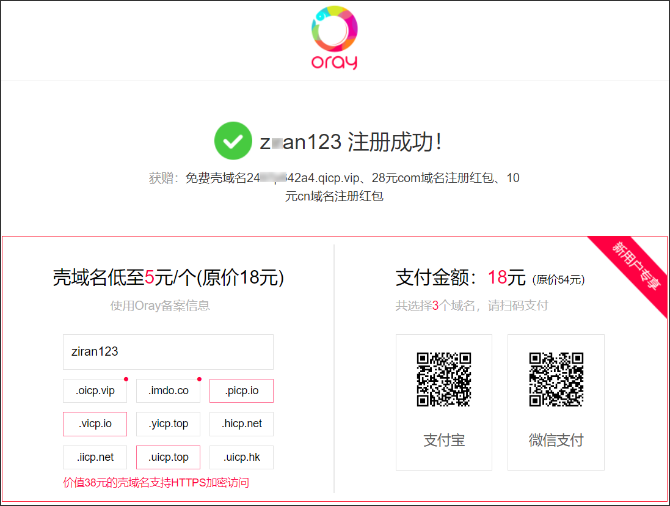This screenshot has width=670, height=506.
Task: Pick the .uicp.hk domain option
Action: (x=241, y=457)
